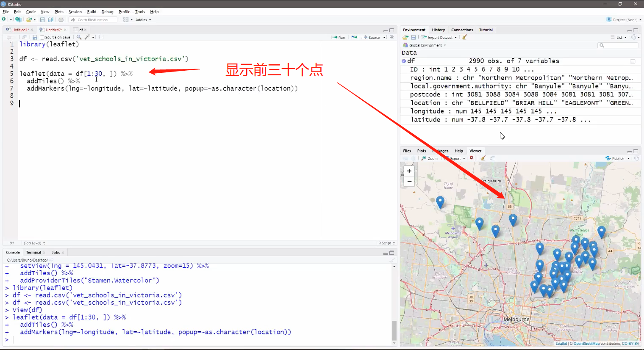Open (Top Level) scope navigator
The width and height of the screenshot is (644, 350).
coord(34,243)
